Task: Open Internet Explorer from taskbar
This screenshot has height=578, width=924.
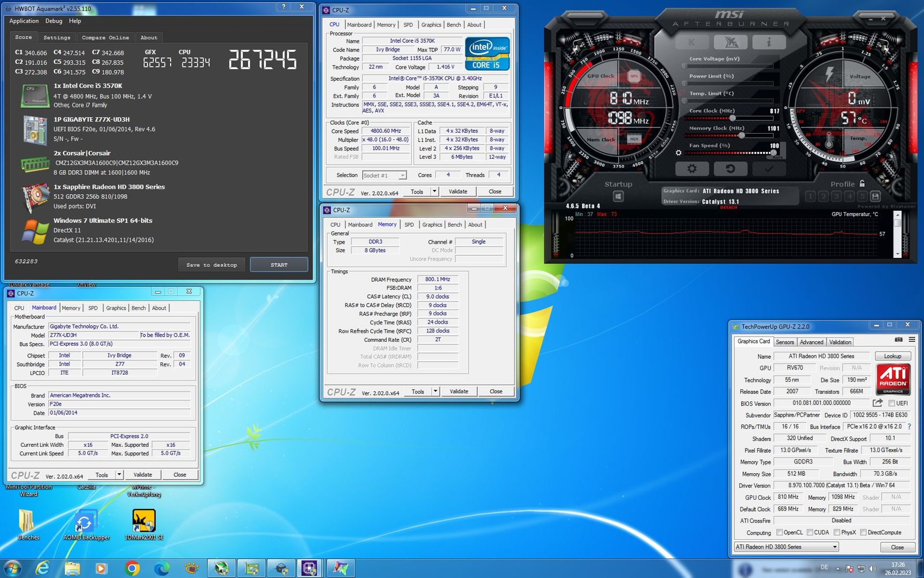Action: (x=42, y=568)
